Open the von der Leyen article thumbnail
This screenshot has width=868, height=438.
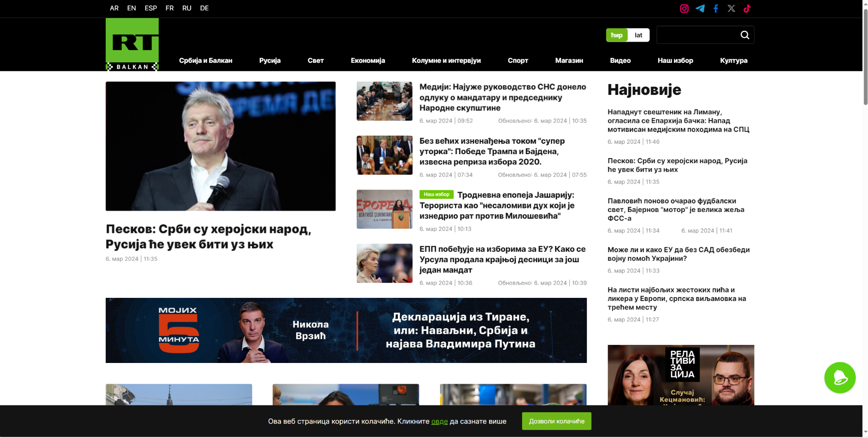384,264
